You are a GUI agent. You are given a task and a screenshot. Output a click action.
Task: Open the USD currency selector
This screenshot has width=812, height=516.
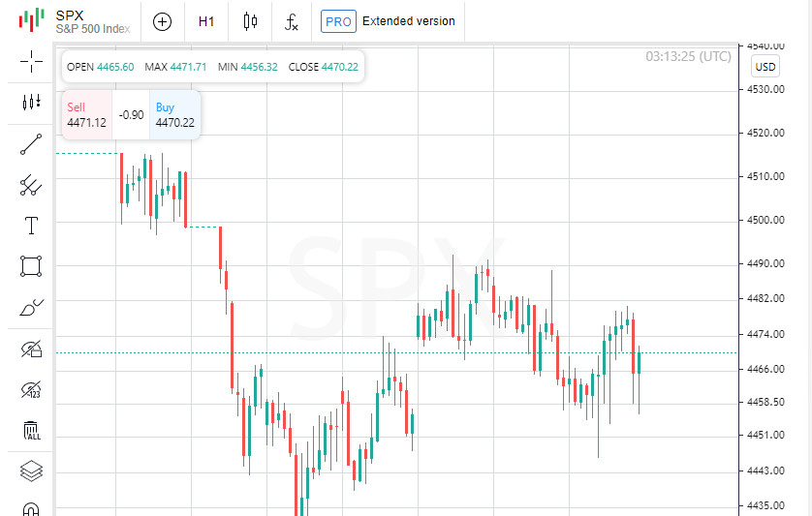pyautogui.click(x=765, y=67)
